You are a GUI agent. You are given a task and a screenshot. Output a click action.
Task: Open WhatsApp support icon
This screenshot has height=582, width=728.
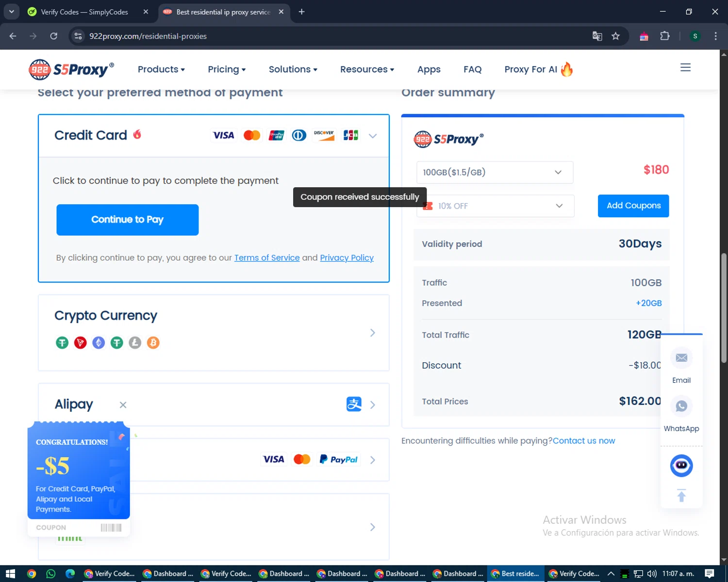tap(681, 406)
